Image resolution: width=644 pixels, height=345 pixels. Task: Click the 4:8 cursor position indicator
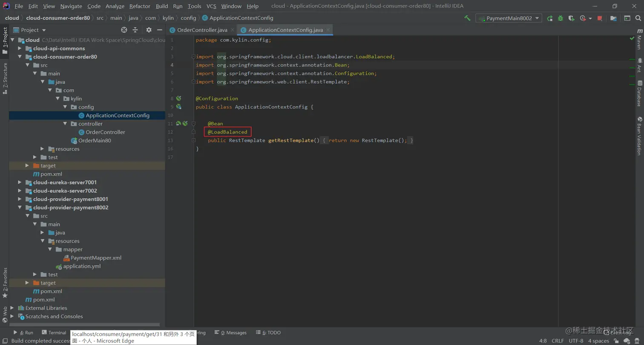tap(543, 341)
